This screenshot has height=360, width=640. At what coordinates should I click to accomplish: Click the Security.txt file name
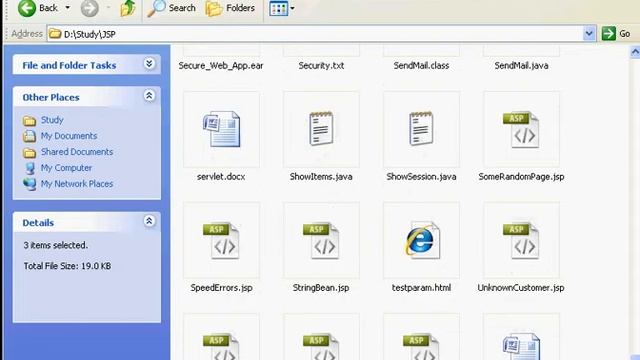(x=321, y=66)
